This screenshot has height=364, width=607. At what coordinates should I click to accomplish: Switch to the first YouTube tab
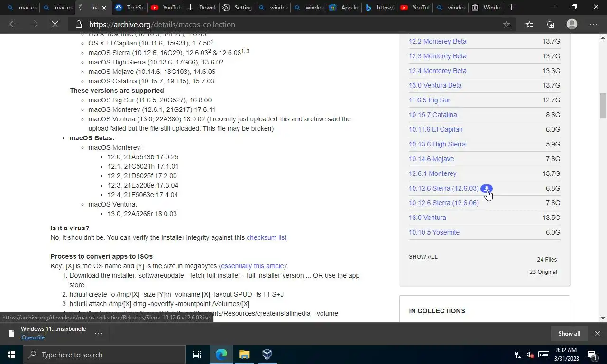click(x=166, y=7)
